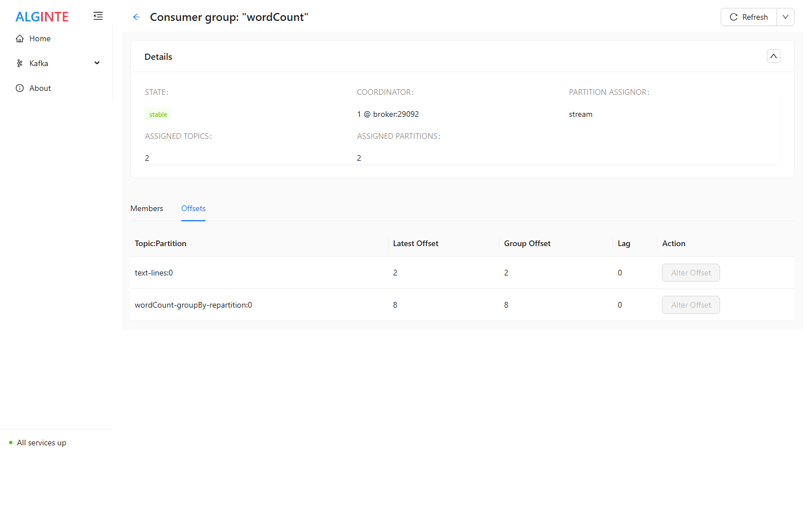
Task: Click group offset 2 in text-lines row
Action: [506, 273]
